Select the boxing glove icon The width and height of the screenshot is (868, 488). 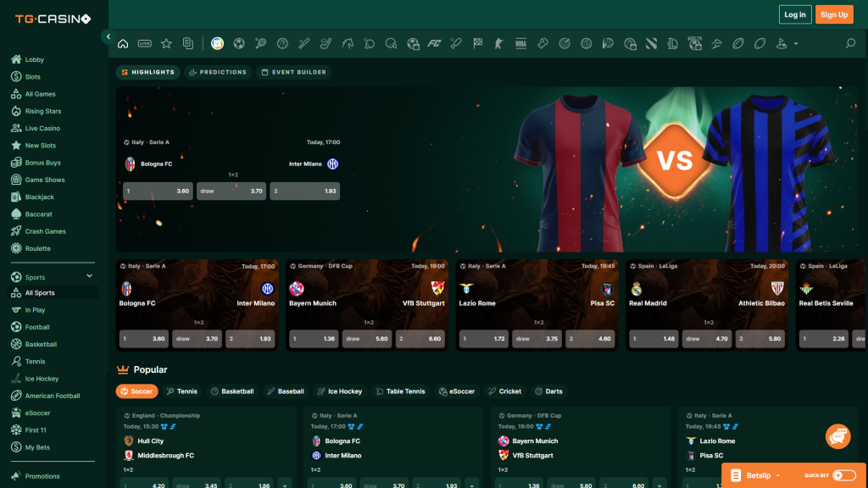pos(543,44)
